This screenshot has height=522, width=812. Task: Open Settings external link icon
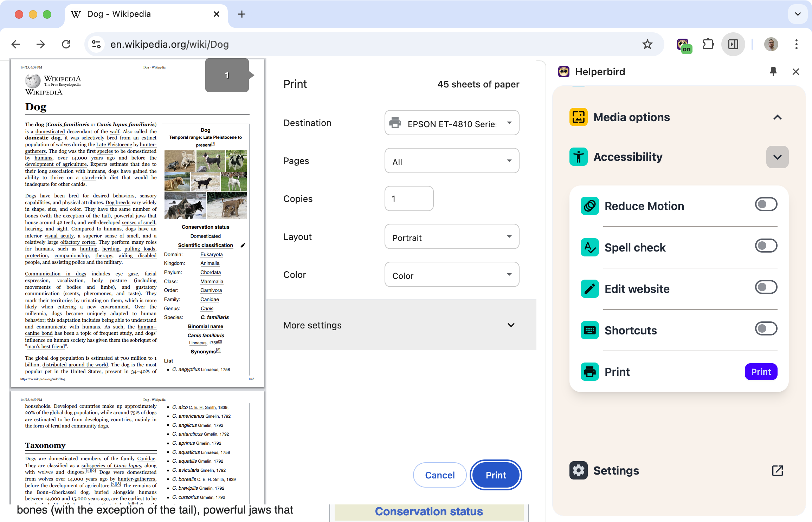777,470
